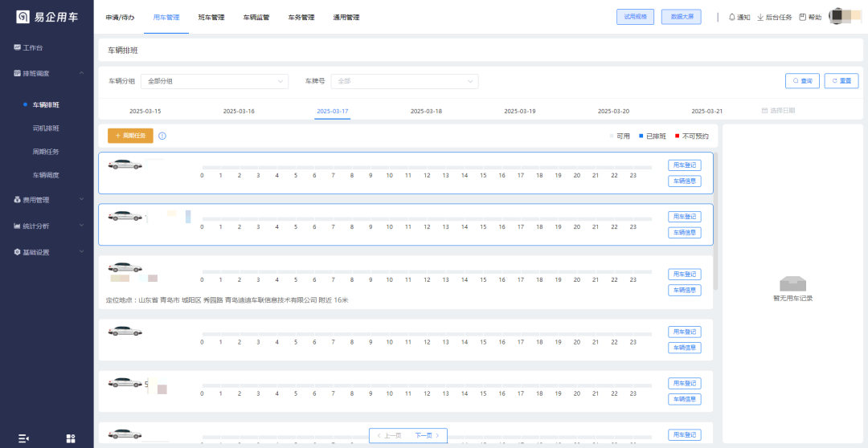Open background tasks download icon
The image size is (868, 448).
760,17
